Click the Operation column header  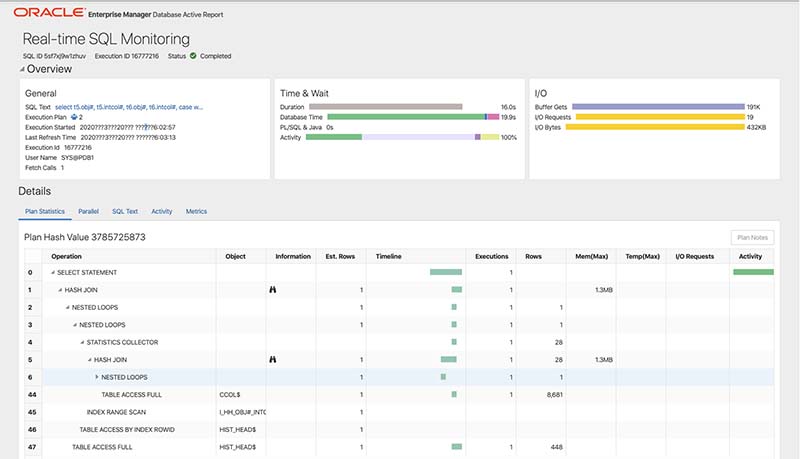[x=66, y=256]
